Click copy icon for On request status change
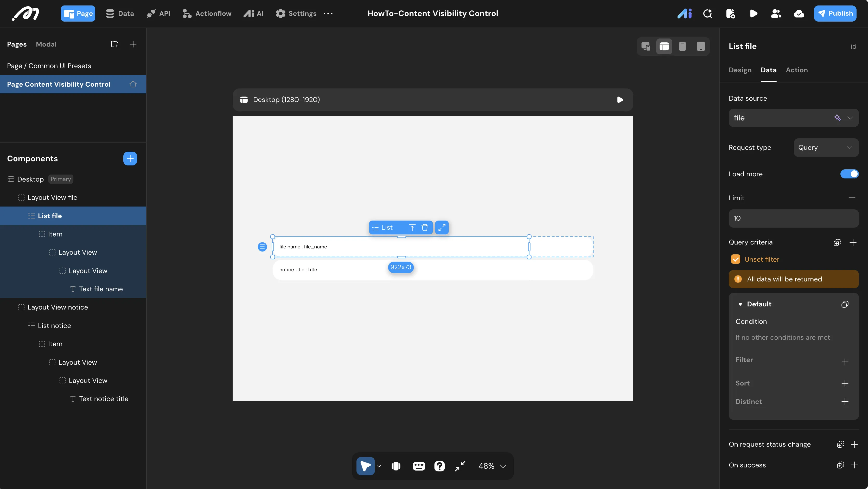 tap(840, 445)
